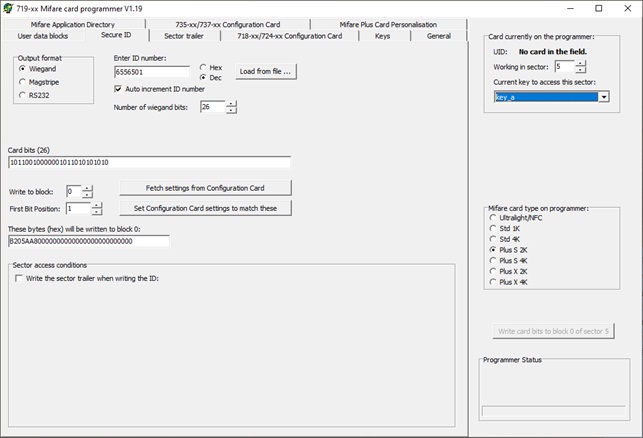The image size is (643, 438).
Task: Decrease the working sector number
Action: click(580, 70)
